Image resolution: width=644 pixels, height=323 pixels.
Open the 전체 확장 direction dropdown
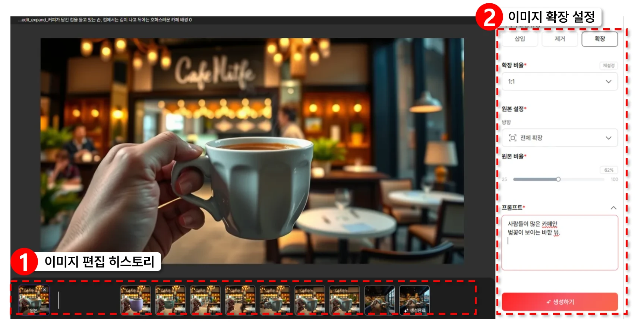[x=559, y=138]
